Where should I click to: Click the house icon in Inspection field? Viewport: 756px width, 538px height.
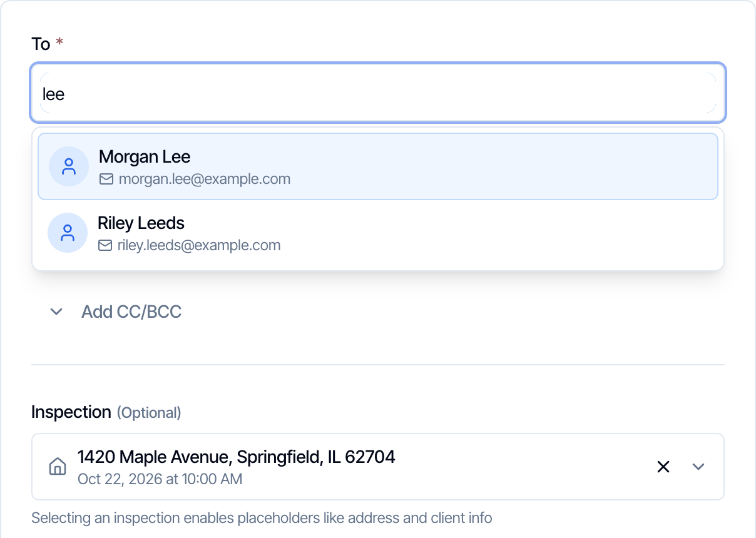(58, 467)
